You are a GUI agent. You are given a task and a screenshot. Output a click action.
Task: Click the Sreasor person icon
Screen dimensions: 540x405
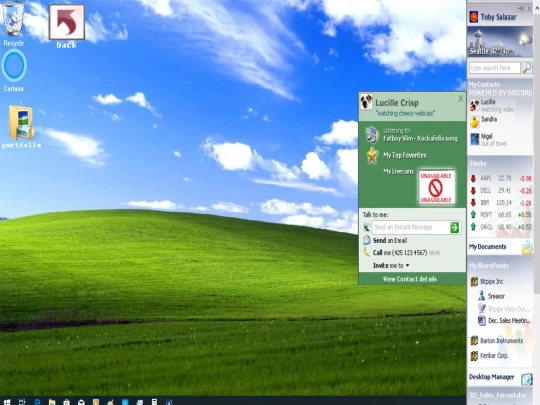pyautogui.click(x=481, y=295)
